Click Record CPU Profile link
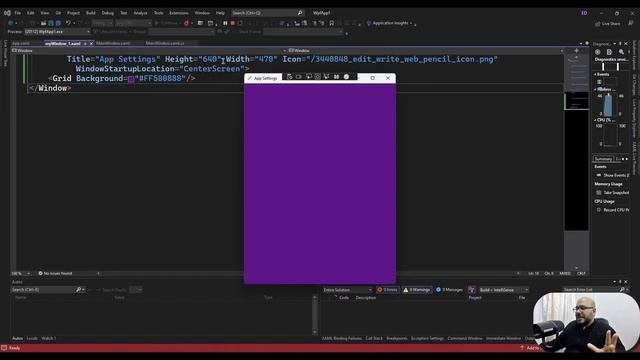 click(x=616, y=210)
